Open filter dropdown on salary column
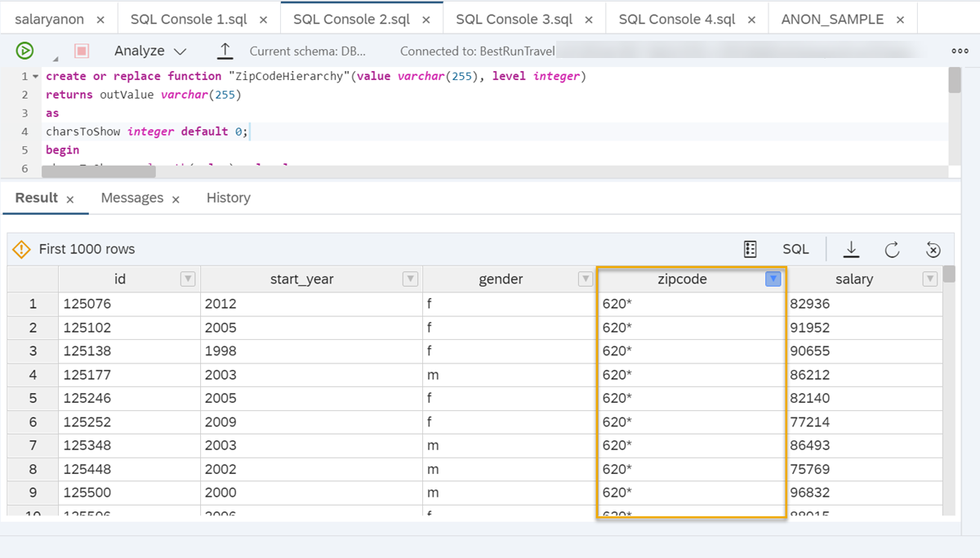The image size is (980, 558). pyautogui.click(x=930, y=279)
